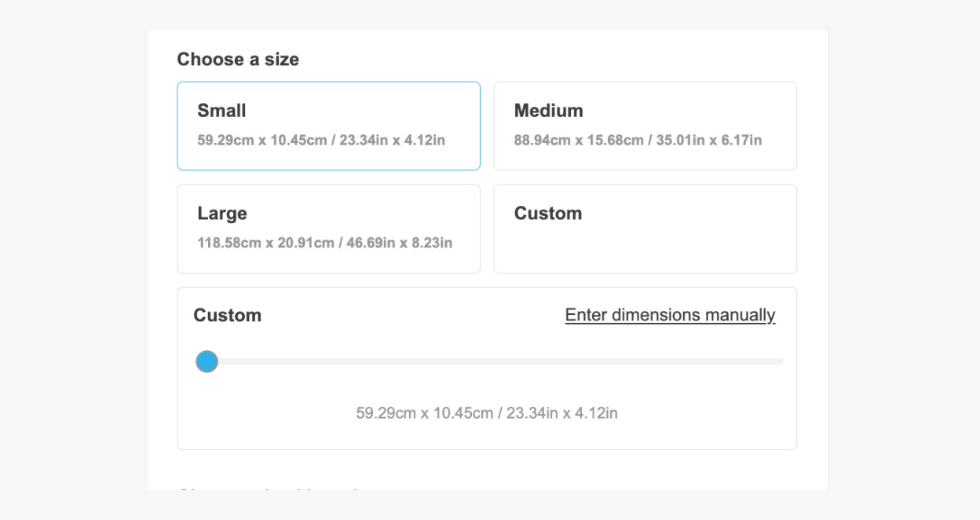Click the "Custom" heading above the slider
This screenshot has width=980, height=520.
click(227, 316)
